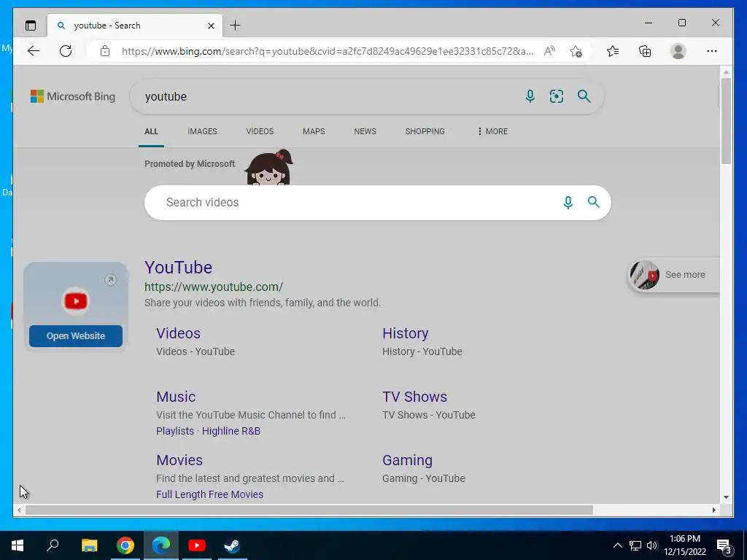
Task: Add this page to favorites
Action: [576, 51]
